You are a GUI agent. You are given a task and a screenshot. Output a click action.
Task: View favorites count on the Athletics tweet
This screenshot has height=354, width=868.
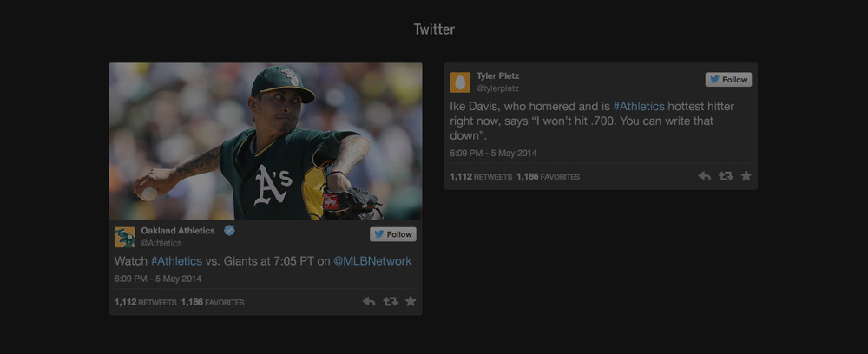(x=213, y=303)
